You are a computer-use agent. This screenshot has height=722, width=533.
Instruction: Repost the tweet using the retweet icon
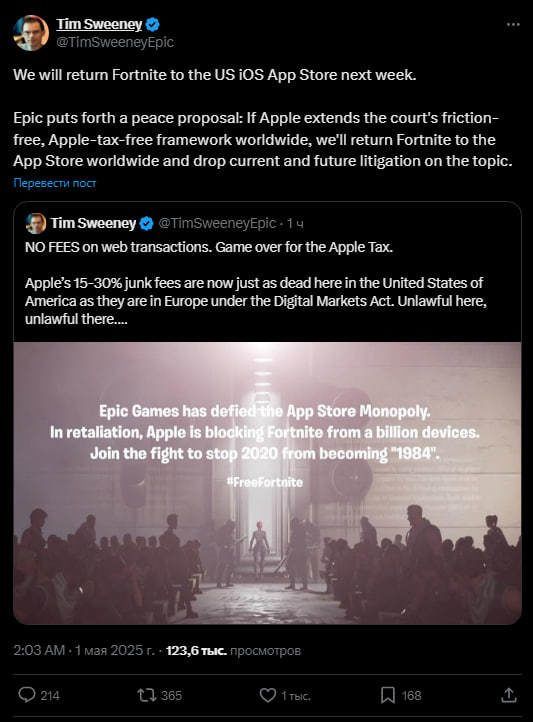click(x=147, y=695)
